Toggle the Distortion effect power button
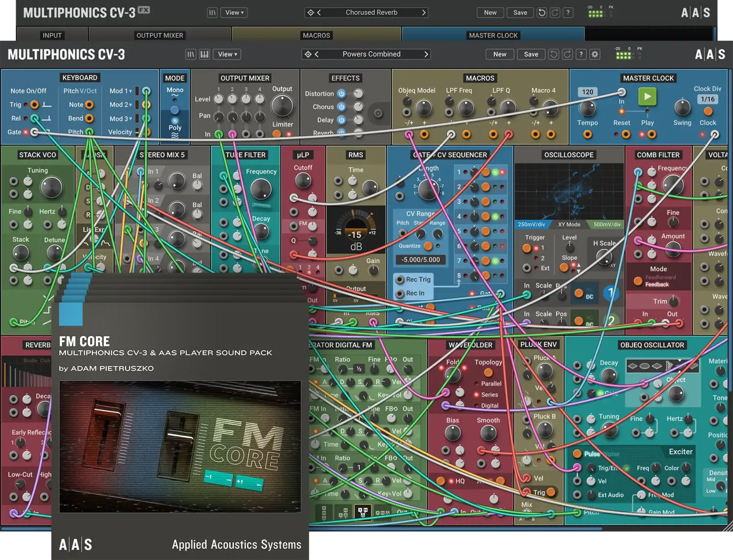Image resolution: width=733 pixels, height=560 pixels. [341, 93]
